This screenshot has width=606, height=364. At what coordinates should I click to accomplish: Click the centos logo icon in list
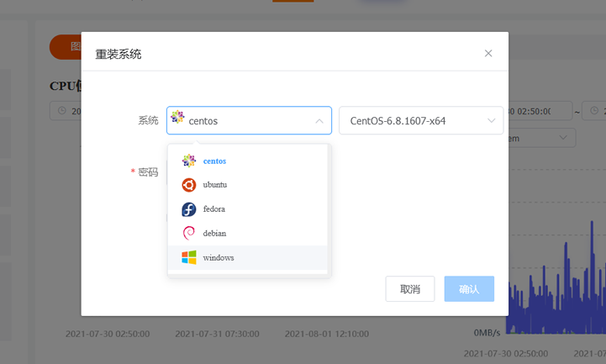[x=189, y=161]
